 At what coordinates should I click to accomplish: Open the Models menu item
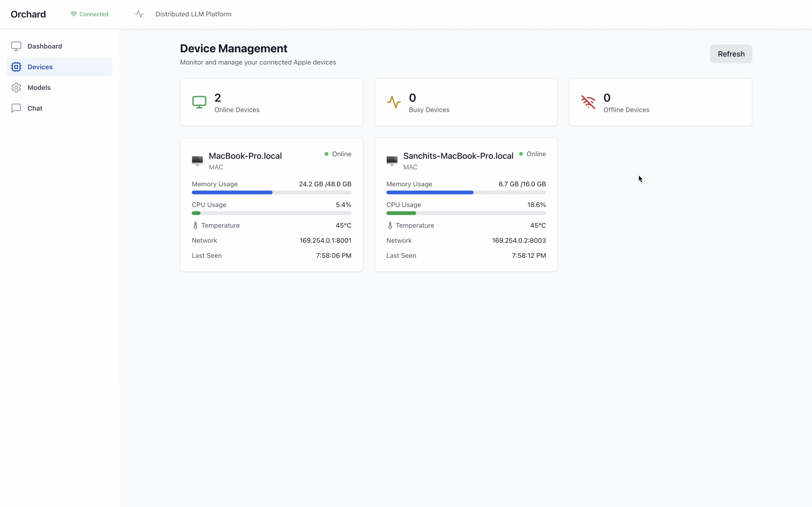coord(39,88)
